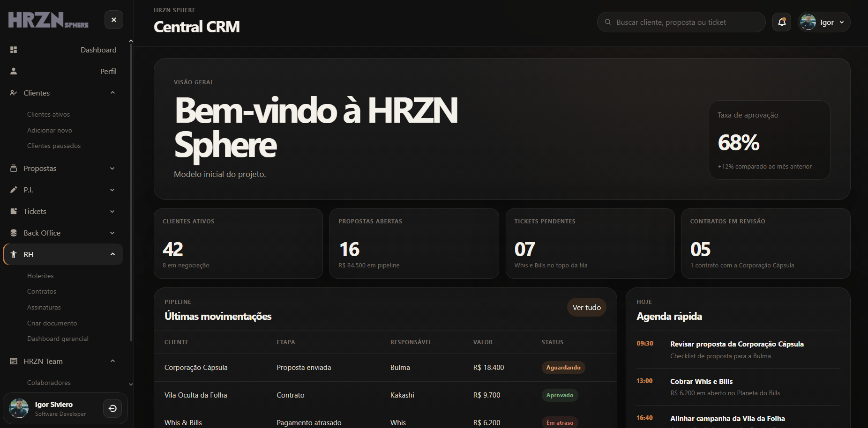Click the search magnifier icon

(x=608, y=22)
